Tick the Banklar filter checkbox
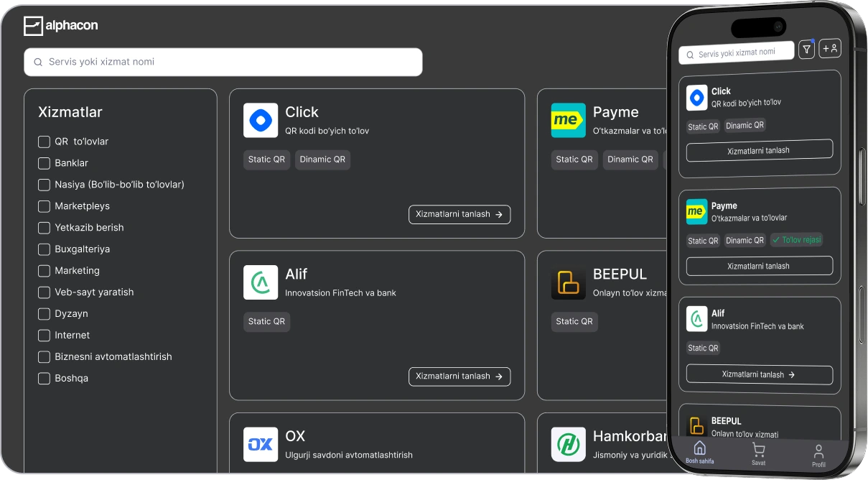The width and height of the screenshot is (868, 480). [x=44, y=163]
